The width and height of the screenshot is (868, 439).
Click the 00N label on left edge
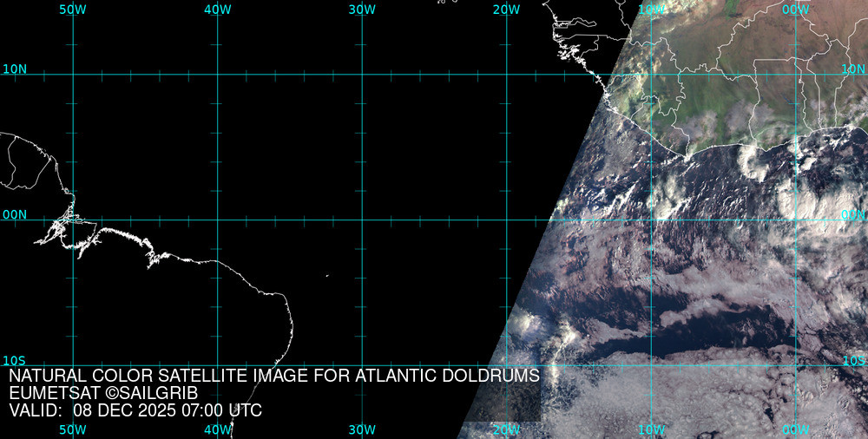(15, 214)
